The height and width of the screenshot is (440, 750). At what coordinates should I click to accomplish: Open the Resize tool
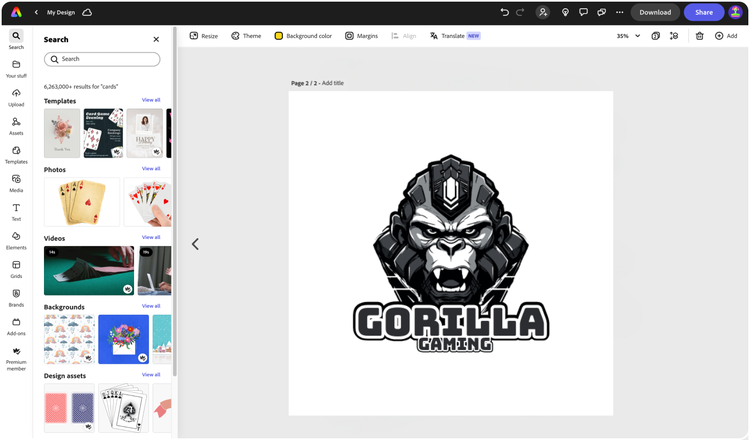204,36
